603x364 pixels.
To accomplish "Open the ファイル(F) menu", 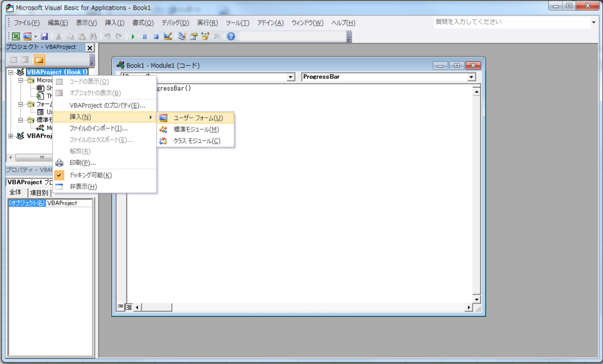I will 26,23.
